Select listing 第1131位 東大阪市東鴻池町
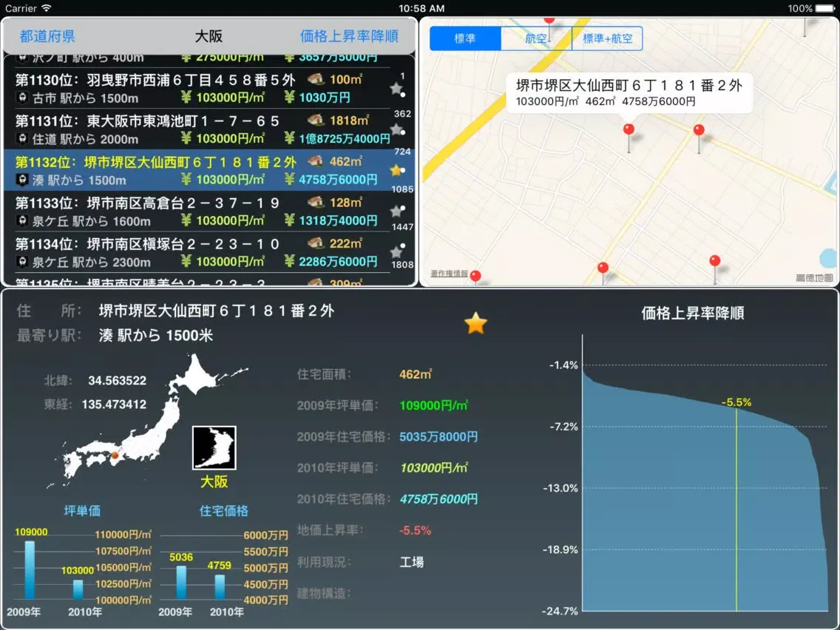Screen dimensions: 840x630 pyautogui.click(x=197, y=129)
